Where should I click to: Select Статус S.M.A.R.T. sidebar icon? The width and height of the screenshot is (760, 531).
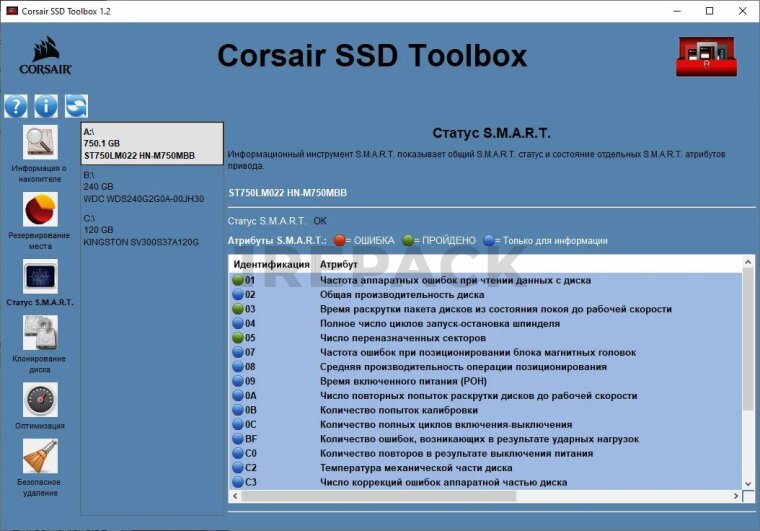(x=40, y=277)
